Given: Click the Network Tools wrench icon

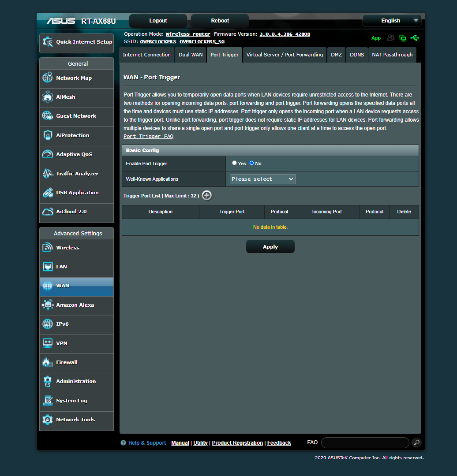Looking at the screenshot, I should [48, 420].
